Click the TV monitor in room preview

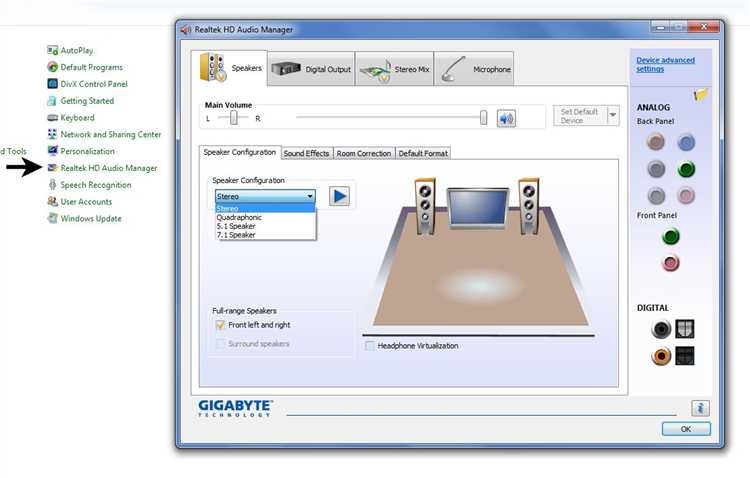(x=477, y=207)
